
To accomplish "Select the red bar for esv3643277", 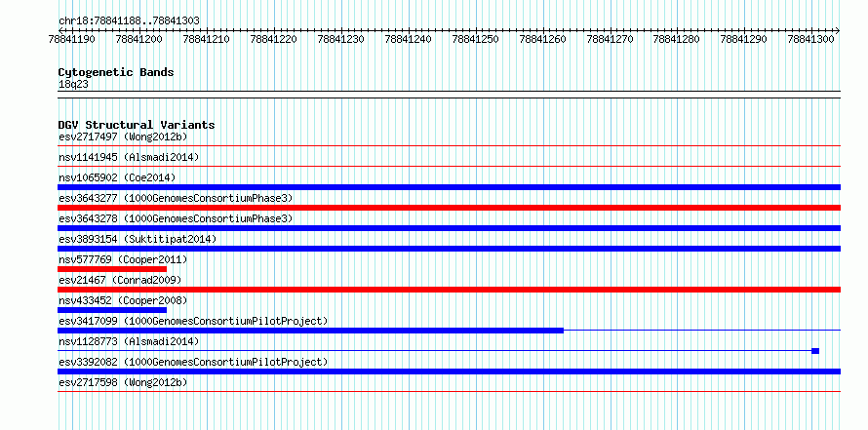I will (449, 208).
